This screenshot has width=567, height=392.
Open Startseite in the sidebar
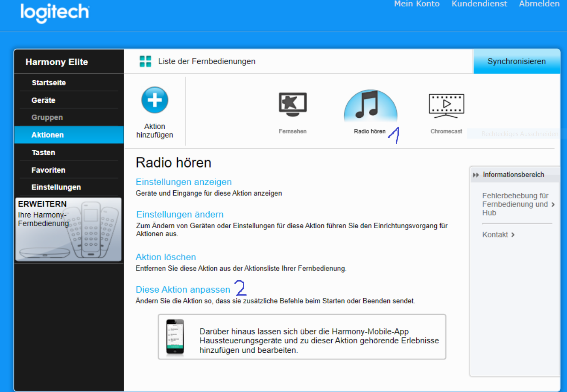49,83
